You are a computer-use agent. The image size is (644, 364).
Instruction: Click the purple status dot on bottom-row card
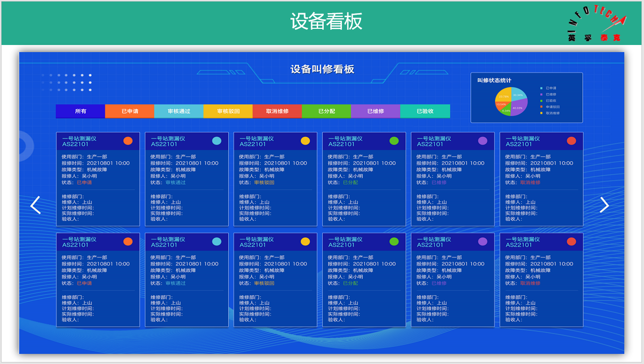pyautogui.click(x=483, y=242)
